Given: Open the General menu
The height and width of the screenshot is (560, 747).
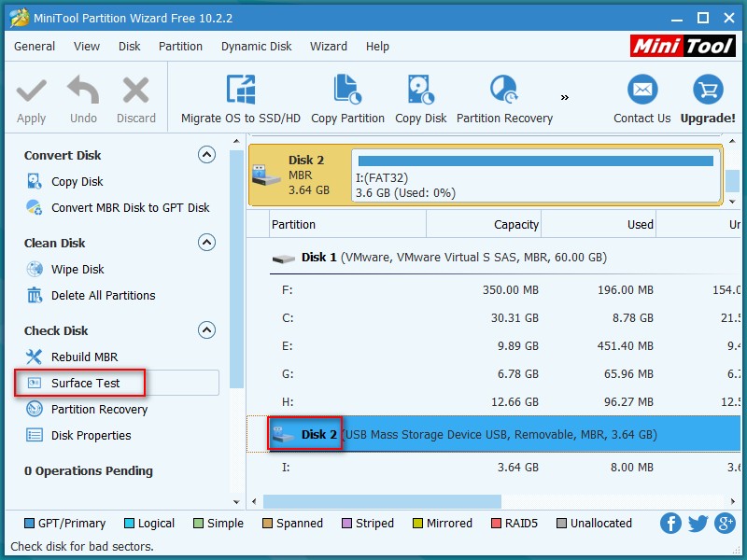Looking at the screenshot, I should coord(35,46).
